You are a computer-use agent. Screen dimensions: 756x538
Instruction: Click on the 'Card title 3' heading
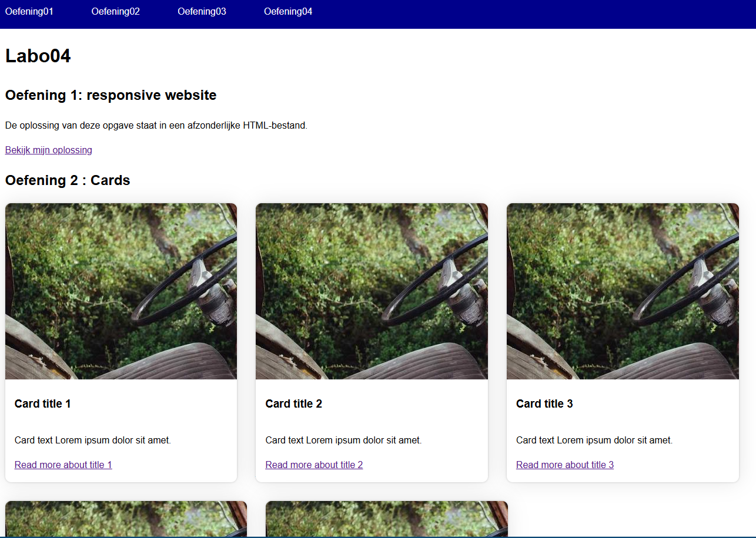coord(544,403)
